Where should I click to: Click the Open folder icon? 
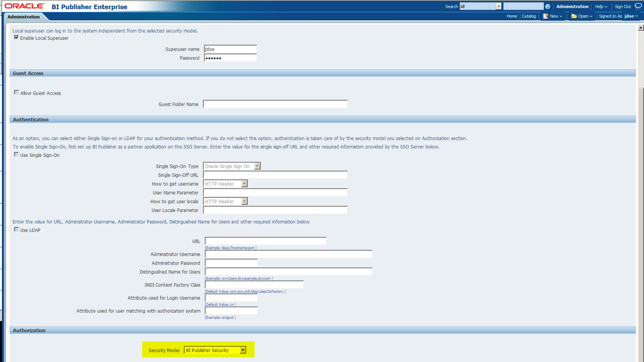coord(574,16)
